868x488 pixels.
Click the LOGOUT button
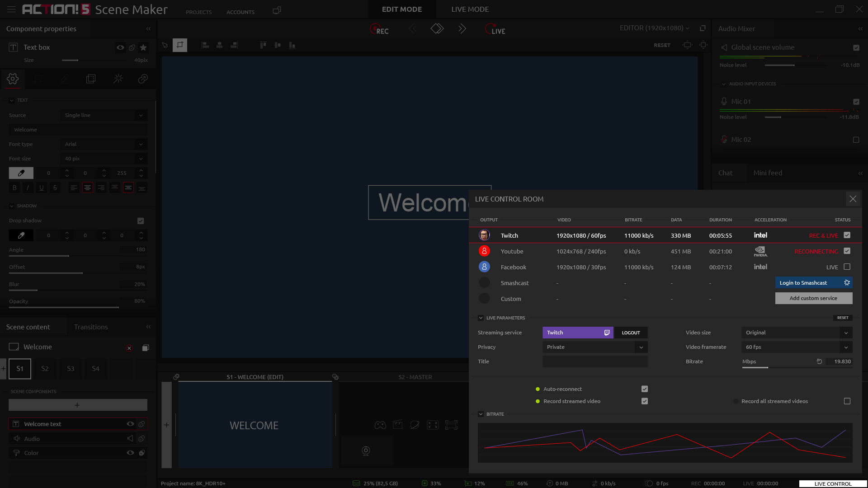coord(631,333)
